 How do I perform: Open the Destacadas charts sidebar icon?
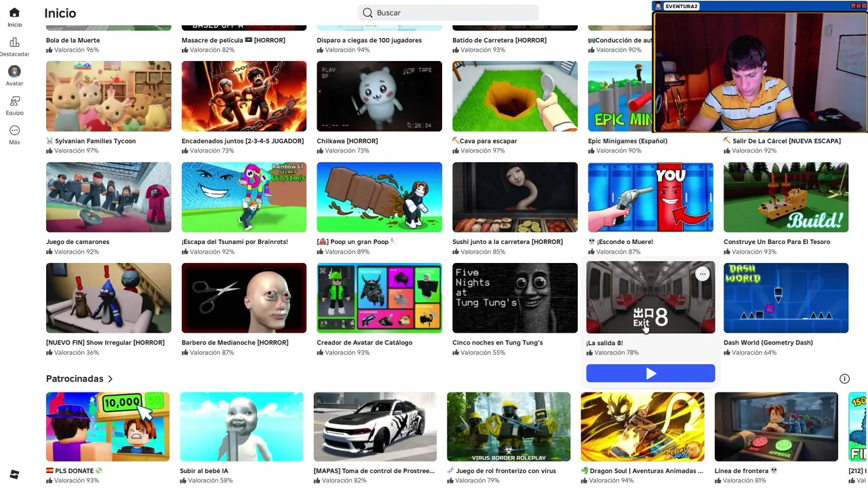click(14, 42)
